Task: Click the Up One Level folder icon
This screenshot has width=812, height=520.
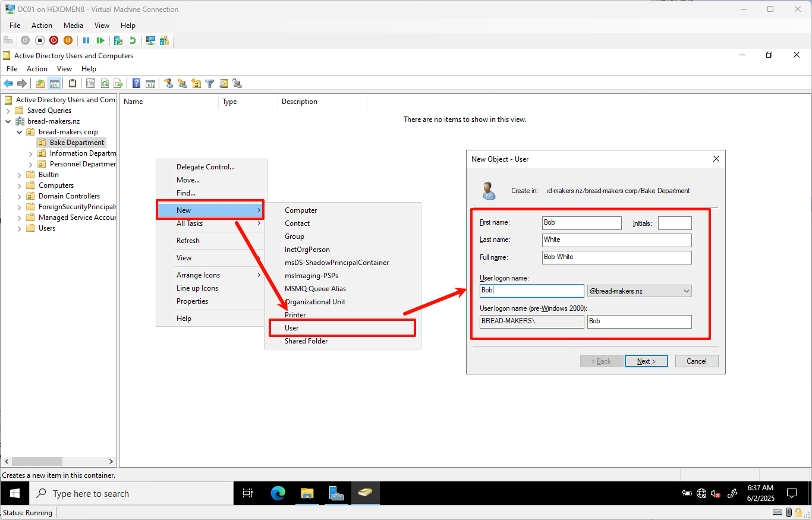Action: (x=40, y=83)
